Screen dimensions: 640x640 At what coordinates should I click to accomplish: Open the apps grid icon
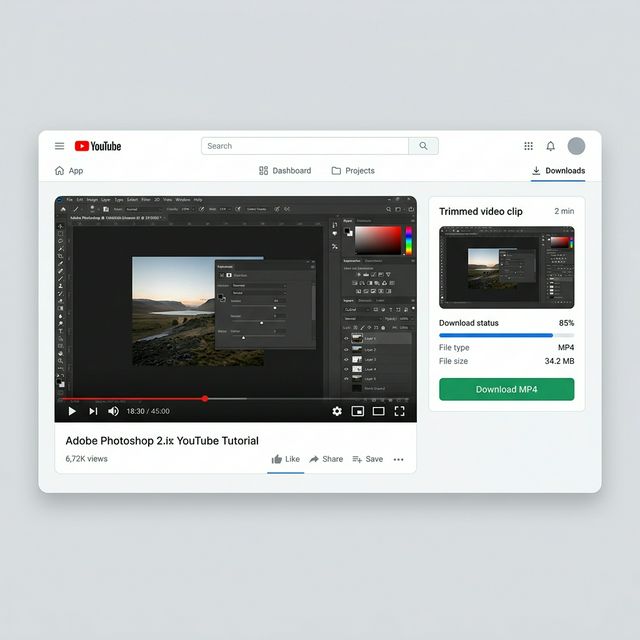[x=529, y=146]
